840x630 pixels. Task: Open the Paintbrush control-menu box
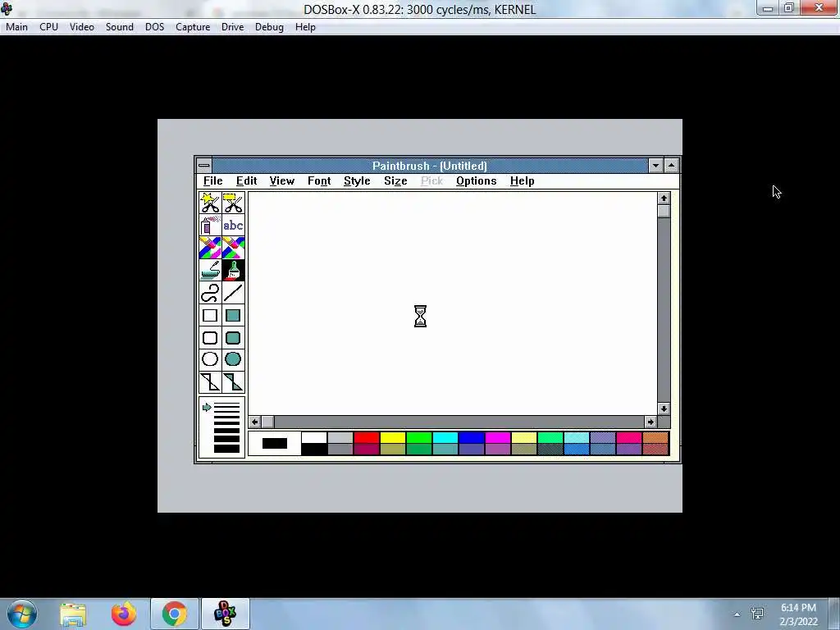(x=204, y=166)
